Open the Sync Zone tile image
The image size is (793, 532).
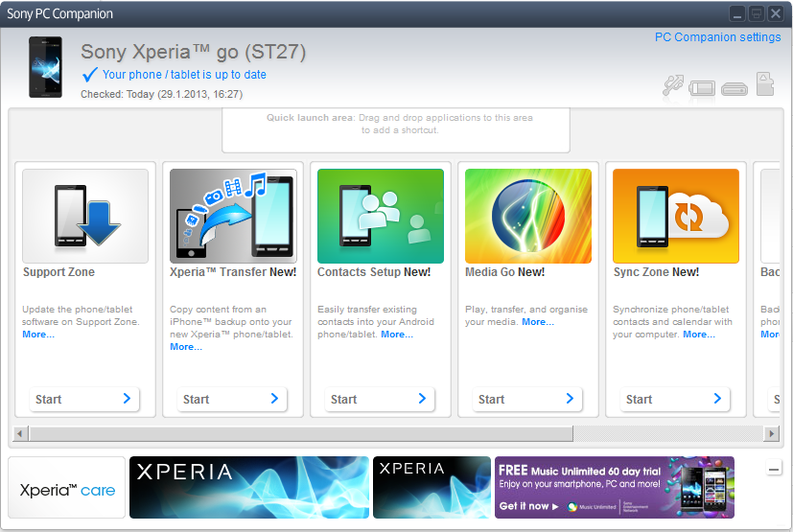click(x=676, y=216)
